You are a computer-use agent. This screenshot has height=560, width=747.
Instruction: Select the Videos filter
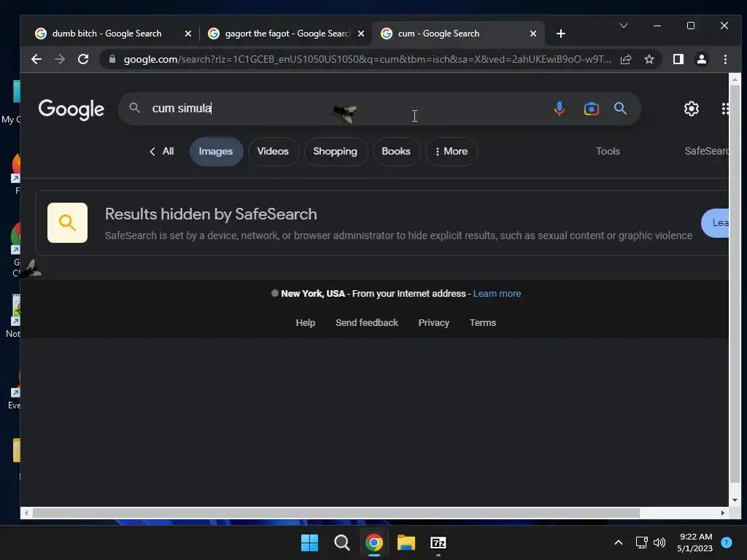[x=273, y=152]
